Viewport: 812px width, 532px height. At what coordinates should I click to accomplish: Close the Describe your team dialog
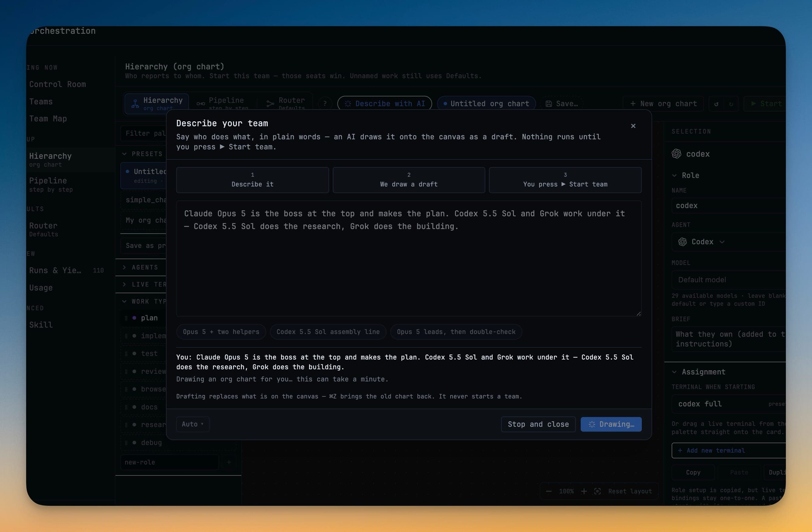633,126
